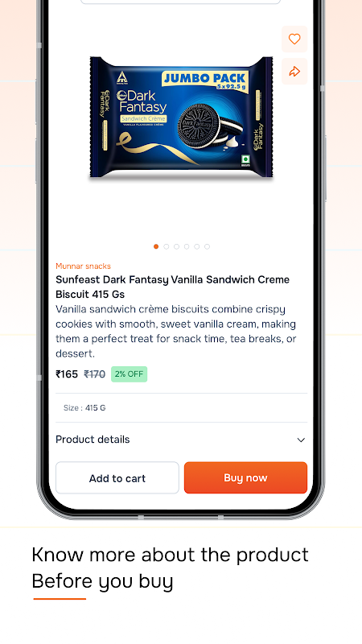362x644 pixels.
Task: Go to the second image carousel dot
Action: click(x=167, y=246)
